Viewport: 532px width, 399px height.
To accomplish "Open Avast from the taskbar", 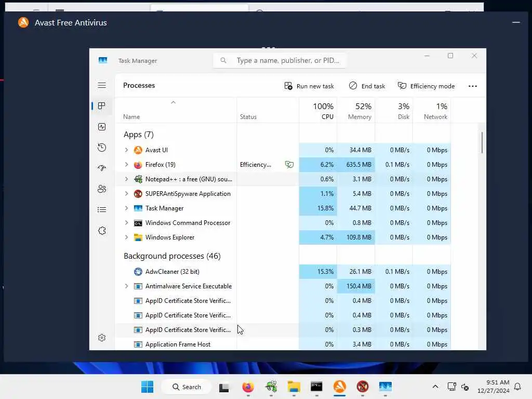I will pos(340,387).
